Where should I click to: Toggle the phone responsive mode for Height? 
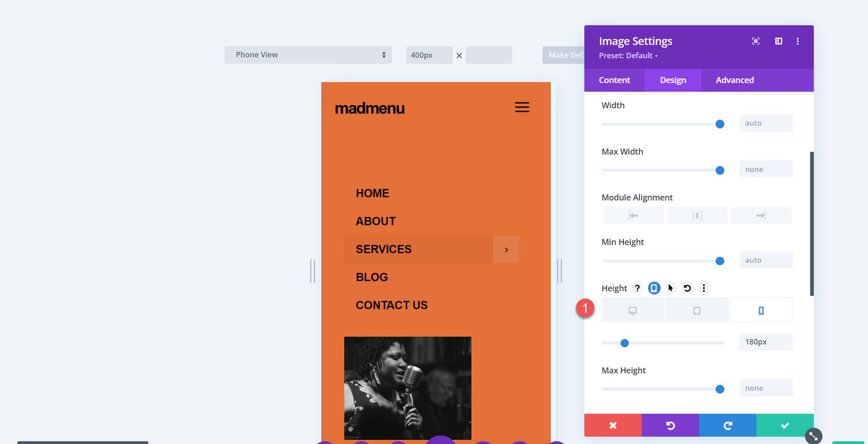click(x=654, y=288)
